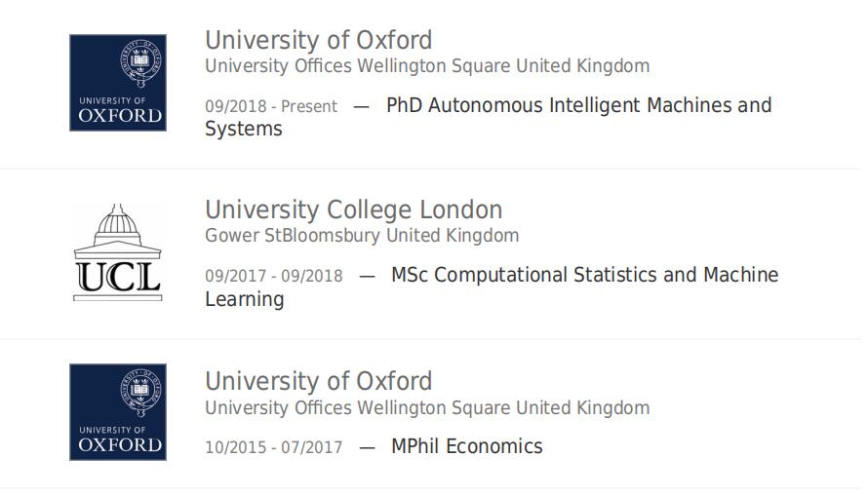The image size is (868, 495).
Task: Select the MPhil Economics degree text
Action: pyautogui.click(x=466, y=446)
